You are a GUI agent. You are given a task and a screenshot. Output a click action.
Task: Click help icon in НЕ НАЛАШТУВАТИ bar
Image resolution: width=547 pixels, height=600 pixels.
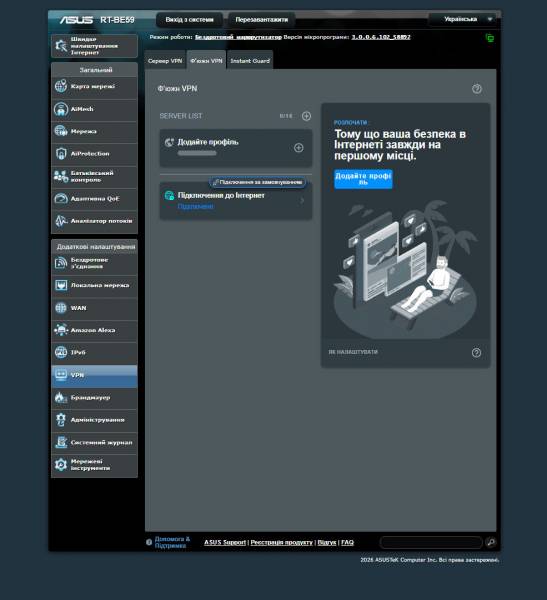[x=476, y=352]
